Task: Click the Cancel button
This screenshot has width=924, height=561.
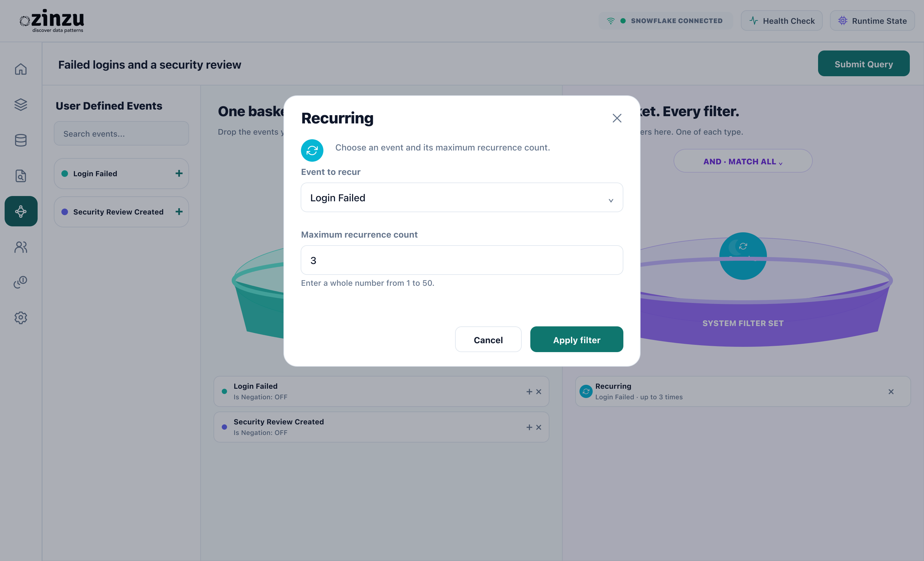Action: pos(488,339)
